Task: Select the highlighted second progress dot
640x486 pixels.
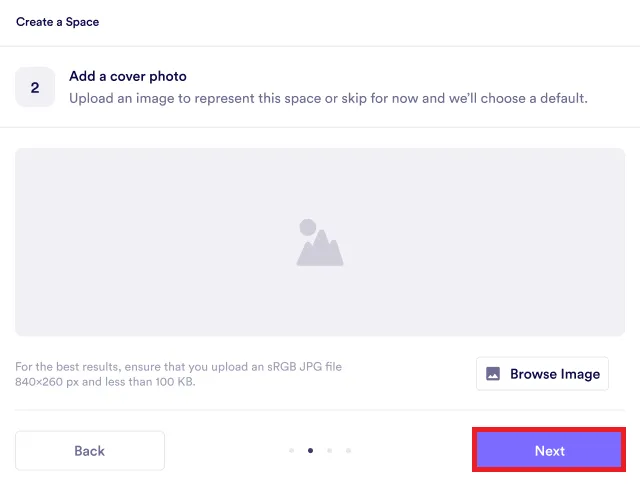Action: (310, 451)
